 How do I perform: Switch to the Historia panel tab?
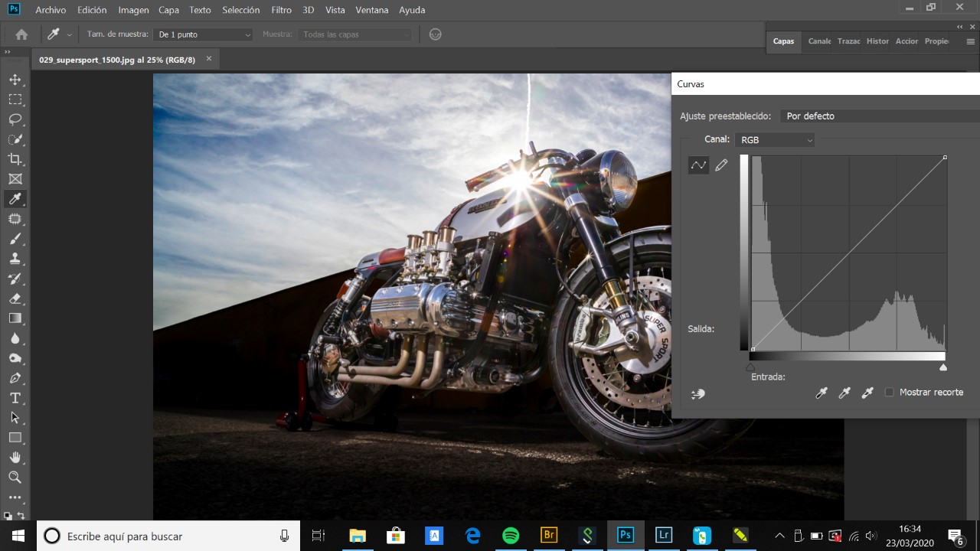[877, 41]
